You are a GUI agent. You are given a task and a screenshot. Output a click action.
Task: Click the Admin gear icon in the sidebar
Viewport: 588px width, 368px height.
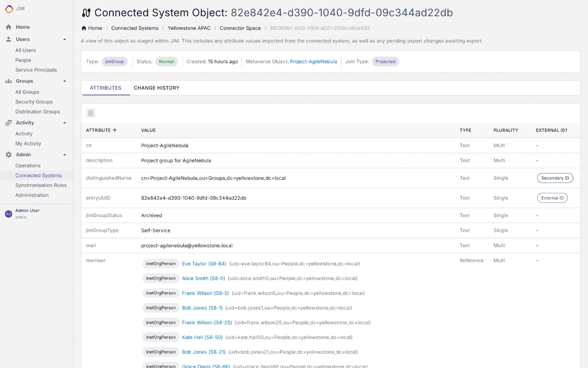tap(8, 154)
